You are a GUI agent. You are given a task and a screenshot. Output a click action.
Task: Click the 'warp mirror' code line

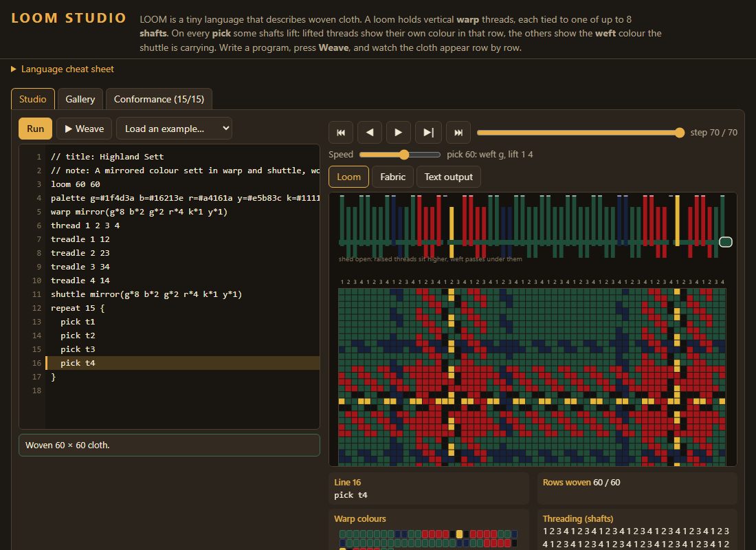coord(139,211)
